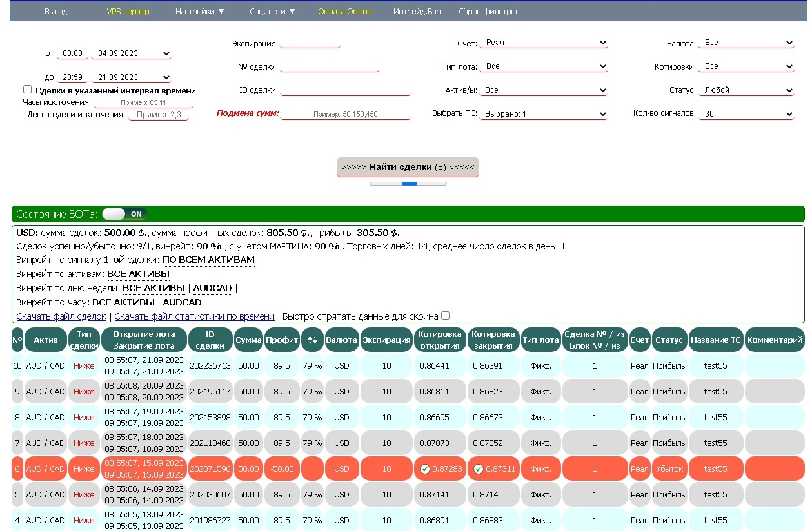Open the 'Кол-во сигналов' dropdown

tap(746, 114)
